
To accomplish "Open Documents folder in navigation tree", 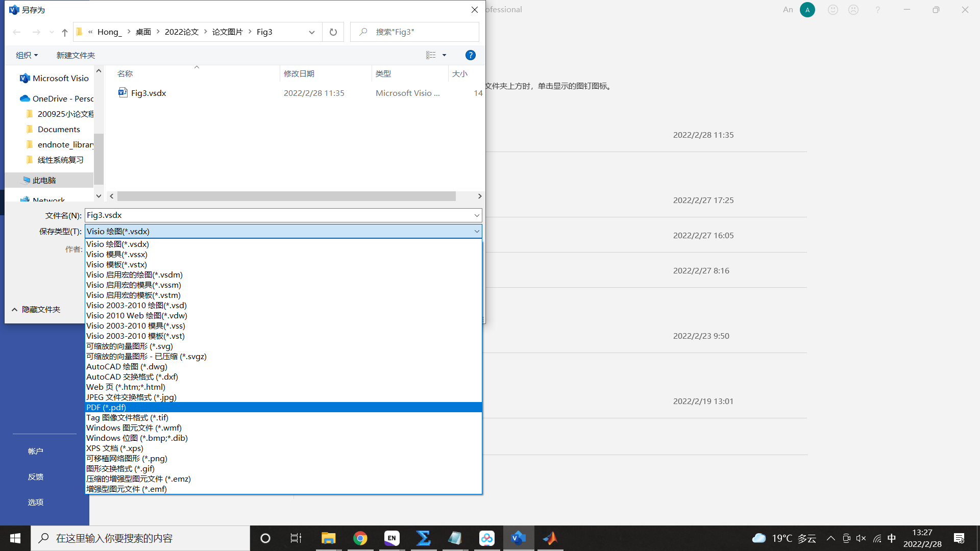I will [53, 129].
